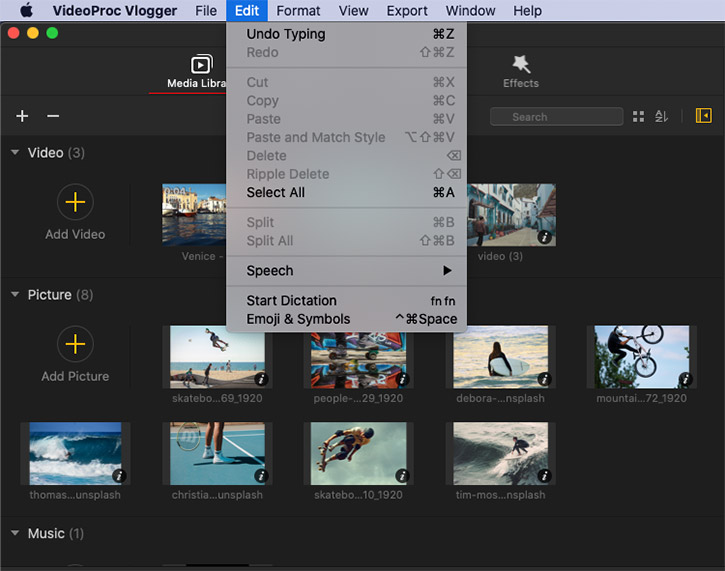Click the library Search field
Viewport: 725px width, 571px height.
coord(556,117)
